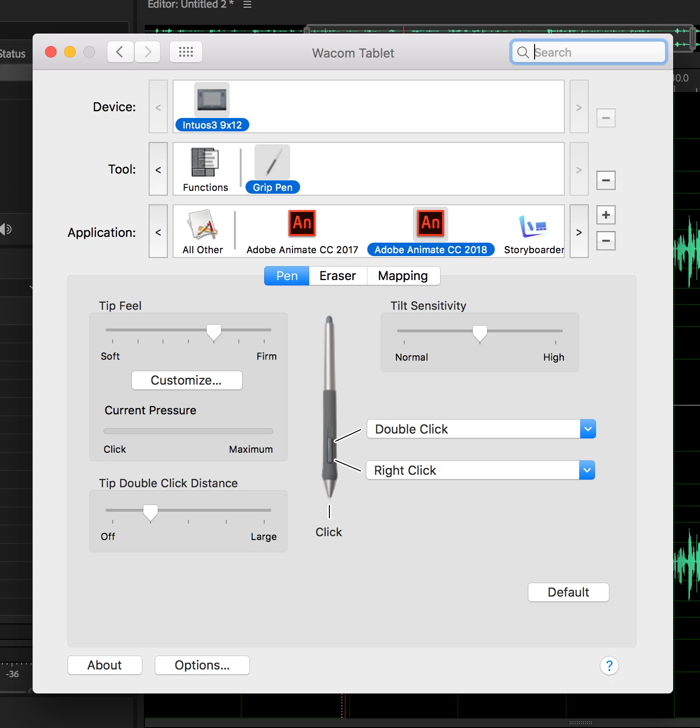Screen dimensions: 700x728
Task: Click speaker icon in background audio editor
Action: pos(6,229)
